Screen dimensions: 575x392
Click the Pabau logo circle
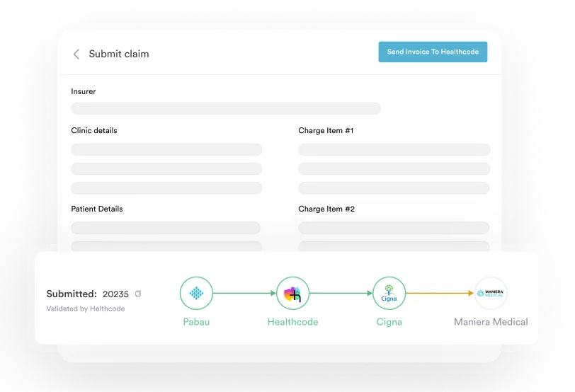pos(196,293)
